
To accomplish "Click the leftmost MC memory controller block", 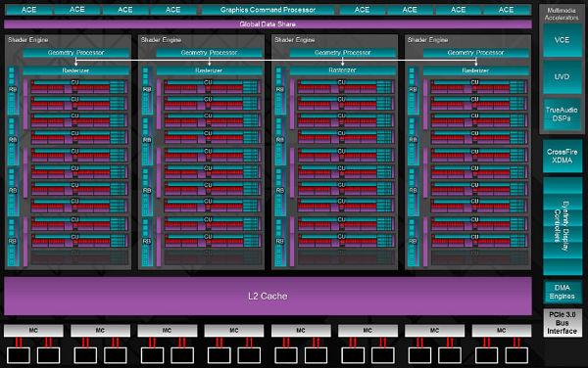I will tap(33, 331).
